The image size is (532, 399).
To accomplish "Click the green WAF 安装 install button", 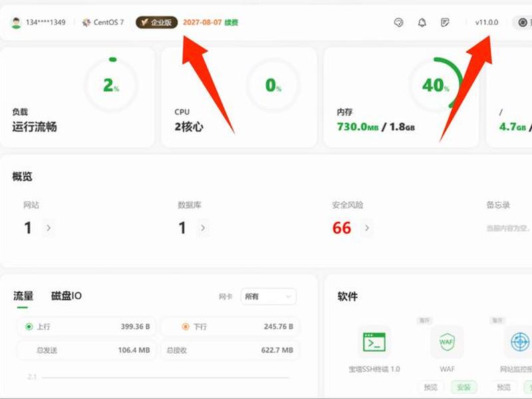I will pos(464,387).
